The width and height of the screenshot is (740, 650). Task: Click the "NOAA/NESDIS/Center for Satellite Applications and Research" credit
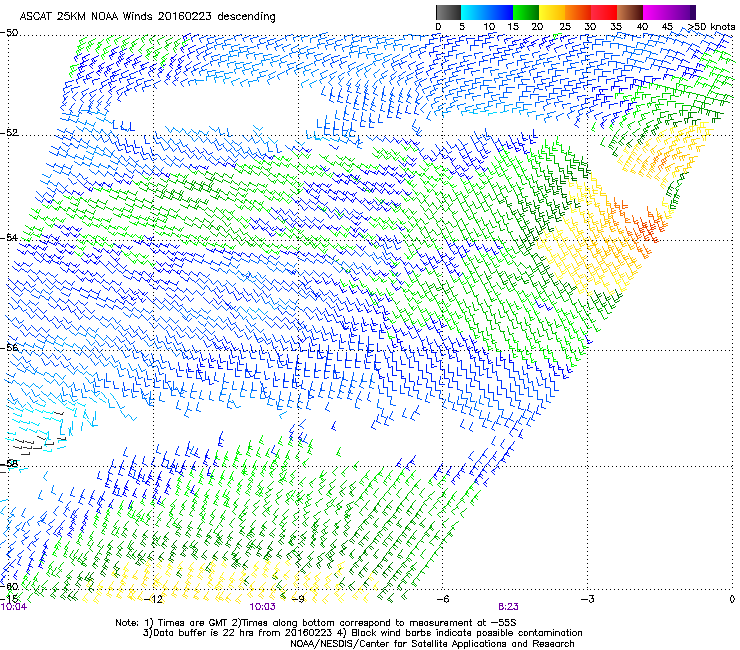(x=432, y=644)
